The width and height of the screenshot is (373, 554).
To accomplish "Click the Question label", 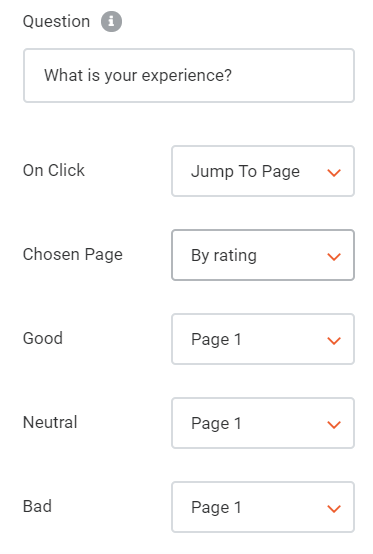I will (x=56, y=22).
